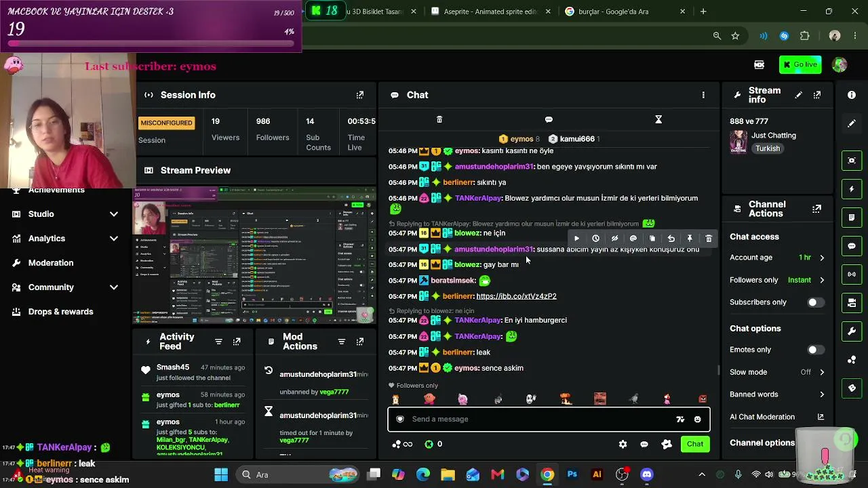The image size is (868, 488).
Task: Open a new browser tab
Action: pos(703,12)
